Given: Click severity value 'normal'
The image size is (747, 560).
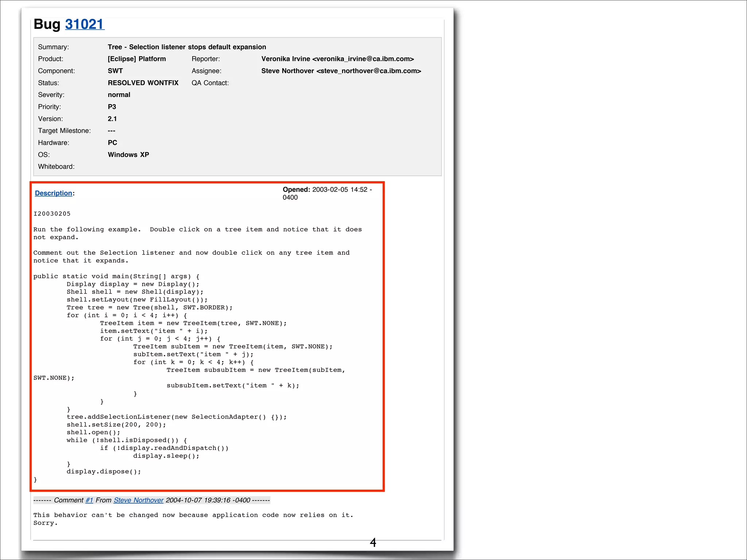Looking at the screenshot, I should point(119,95).
